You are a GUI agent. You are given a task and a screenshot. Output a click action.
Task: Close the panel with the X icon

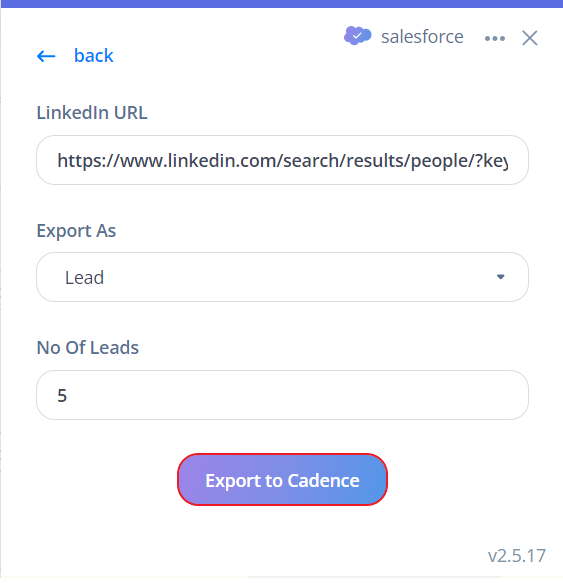(x=530, y=38)
